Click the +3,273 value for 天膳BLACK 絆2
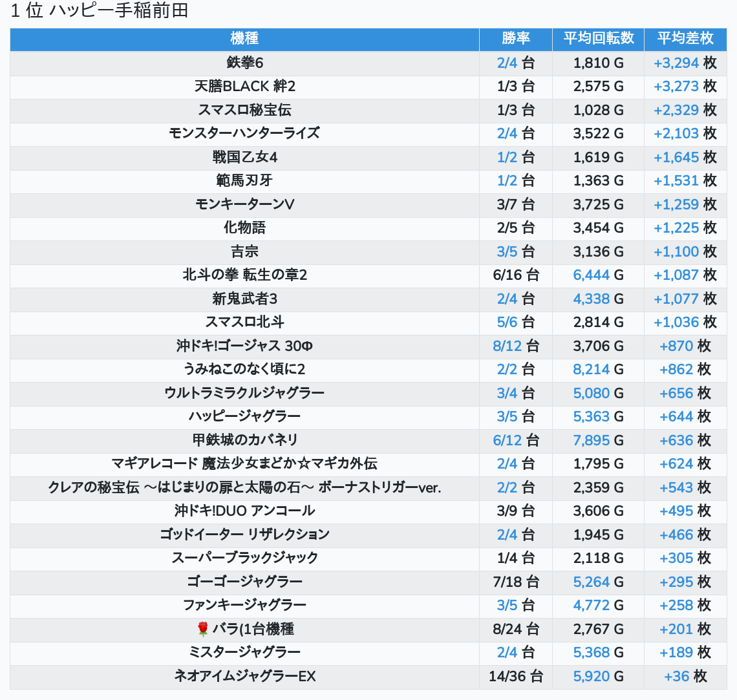Screen dimensions: 737x700 coord(676,86)
